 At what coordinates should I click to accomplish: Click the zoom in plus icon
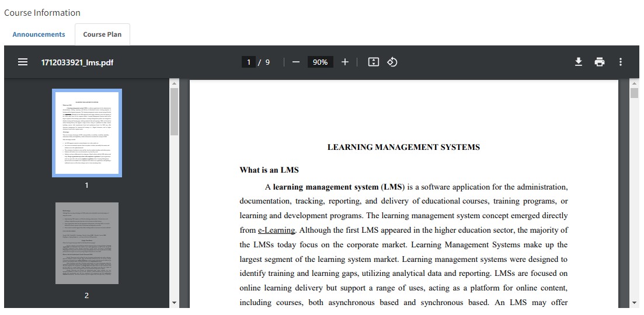coord(344,62)
